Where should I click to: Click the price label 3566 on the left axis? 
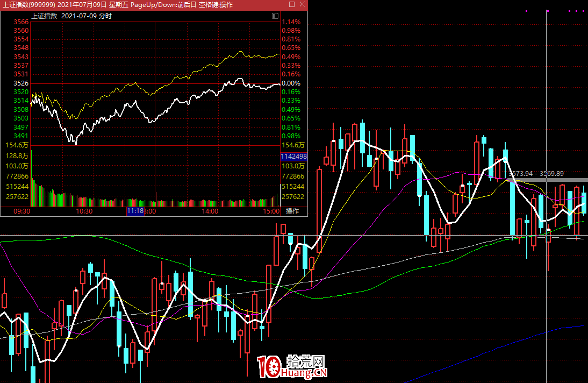pos(21,22)
